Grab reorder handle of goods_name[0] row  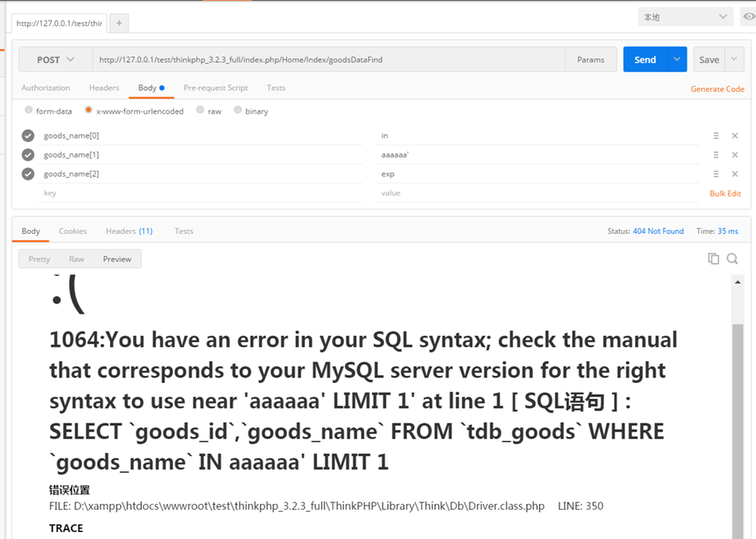point(716,136)
